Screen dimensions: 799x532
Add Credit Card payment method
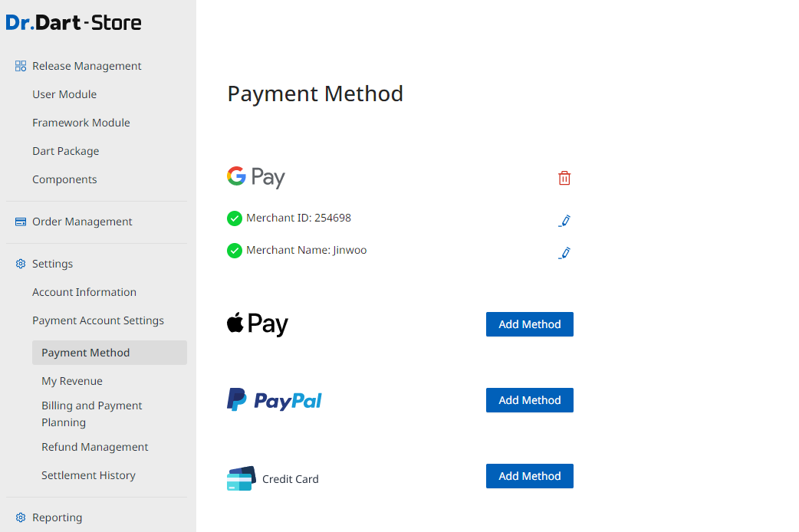(x=529, y=476)
